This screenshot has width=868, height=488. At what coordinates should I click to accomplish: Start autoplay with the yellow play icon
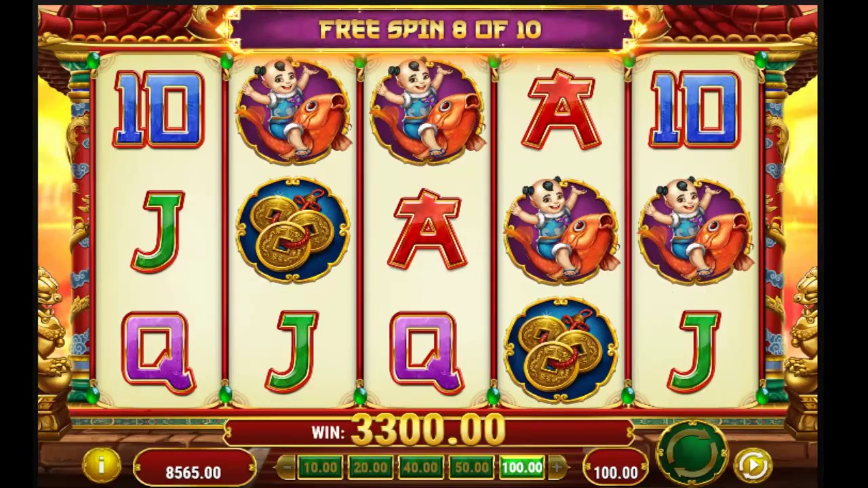[753, 464]
